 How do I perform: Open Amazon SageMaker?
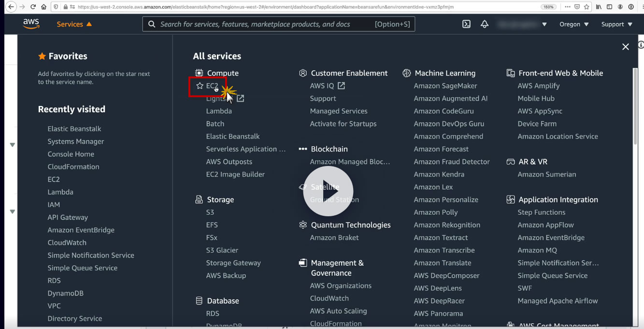tap(445, 86)
